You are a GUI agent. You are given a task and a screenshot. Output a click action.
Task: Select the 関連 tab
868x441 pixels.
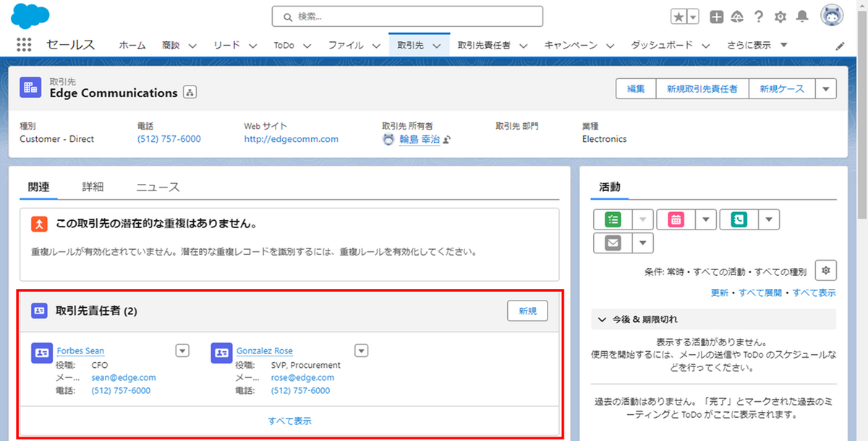click(38, 187)
